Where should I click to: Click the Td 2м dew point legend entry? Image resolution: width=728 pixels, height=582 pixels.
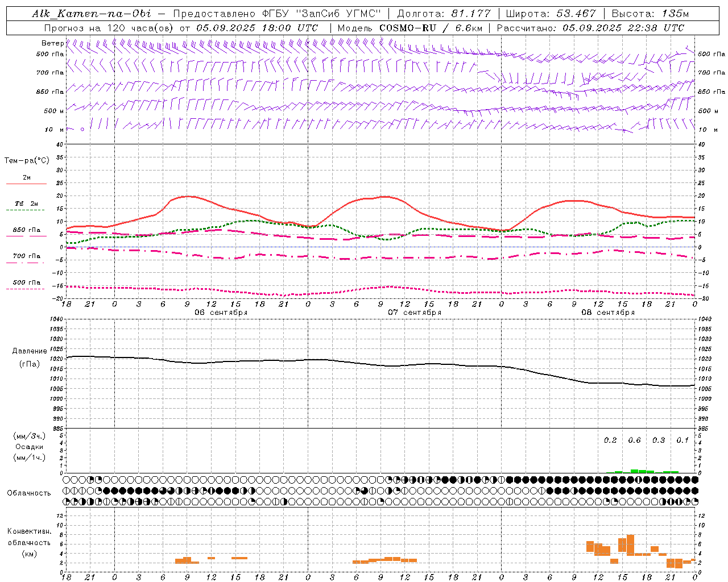tap(26, 203)
